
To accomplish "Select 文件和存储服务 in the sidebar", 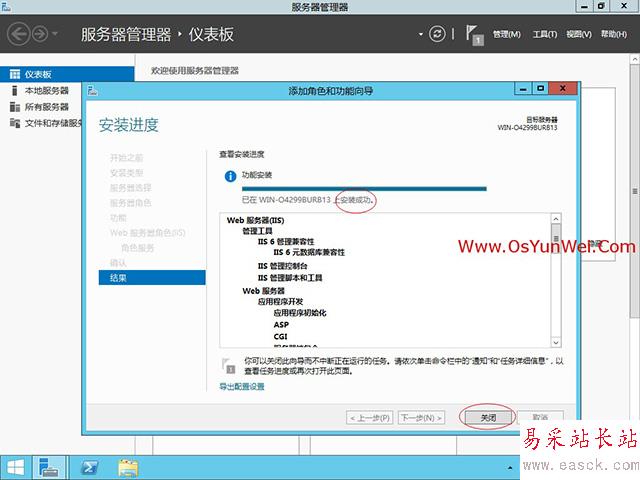I will [53, 123].
